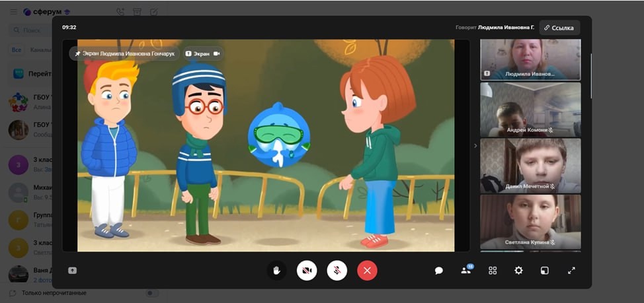Copy call link via Ссылка button

[559, 28]
